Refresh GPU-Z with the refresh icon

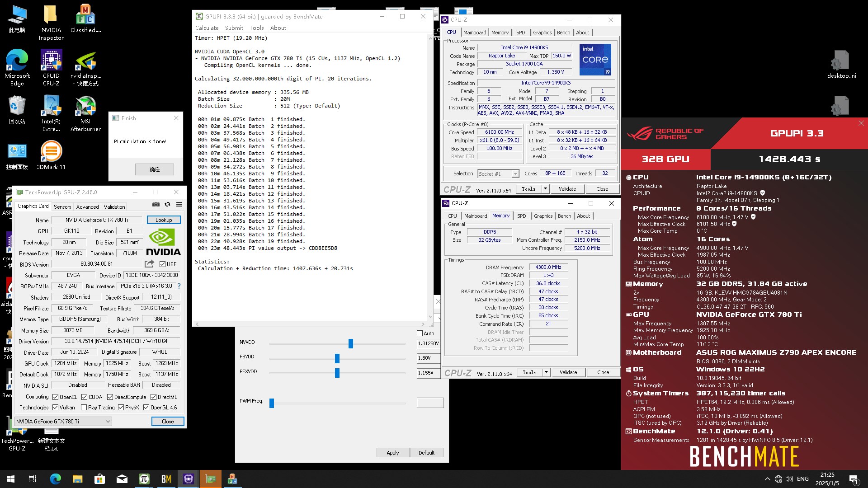point(167,205)
